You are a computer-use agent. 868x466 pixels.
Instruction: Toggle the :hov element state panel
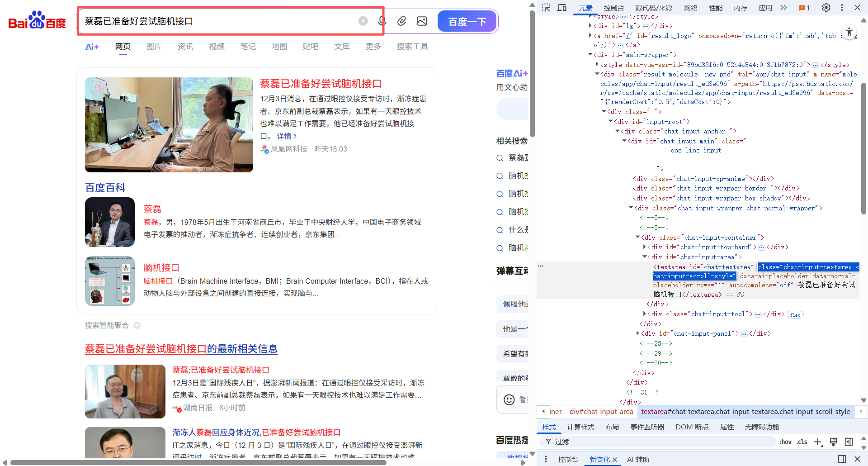point(786,442)
